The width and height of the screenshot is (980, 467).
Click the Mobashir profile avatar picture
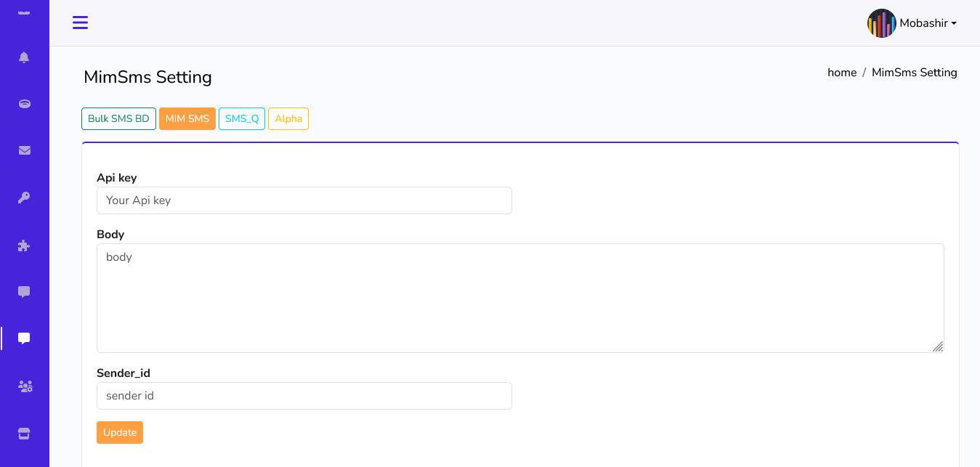click(881, 23)
